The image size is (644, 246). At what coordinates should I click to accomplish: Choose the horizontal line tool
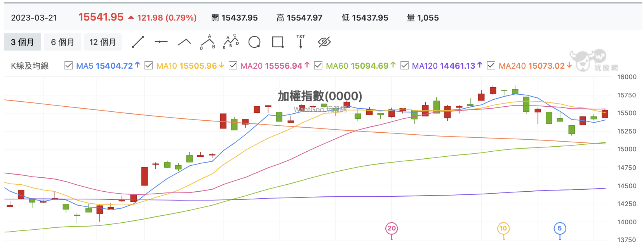161,42
